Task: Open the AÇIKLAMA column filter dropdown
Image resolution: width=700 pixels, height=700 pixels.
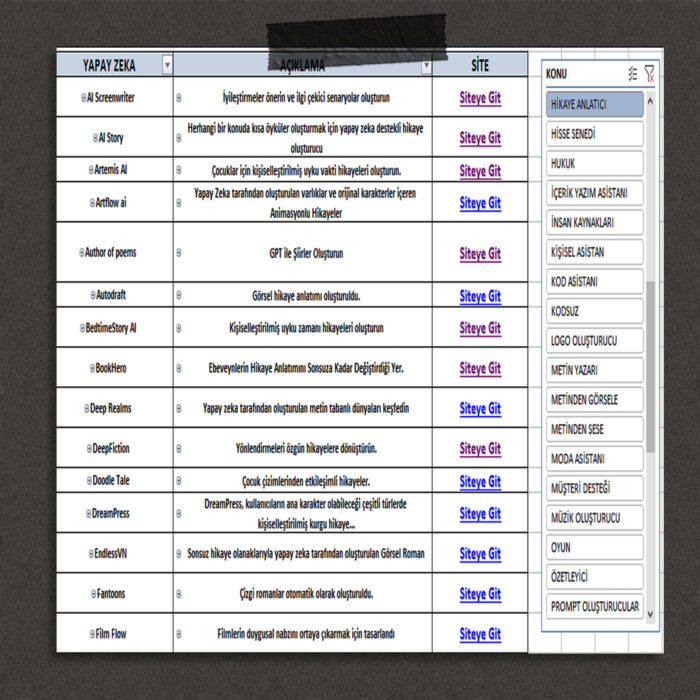Action: point(426,66)
